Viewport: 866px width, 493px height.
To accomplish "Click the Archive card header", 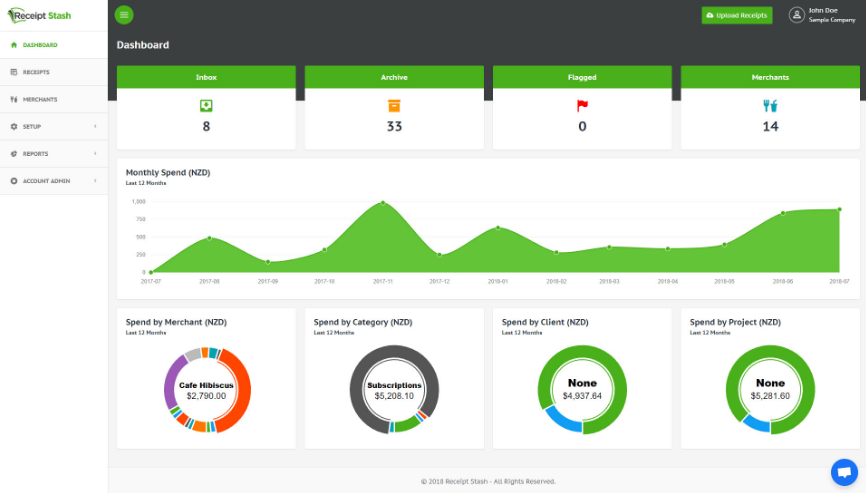I will (394, 77).
